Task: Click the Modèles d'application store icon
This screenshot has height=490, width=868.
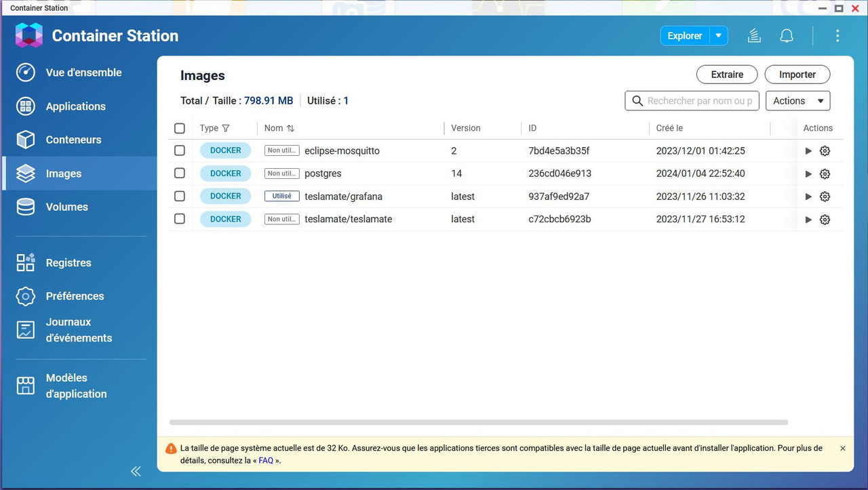Action: click(26, 386)
